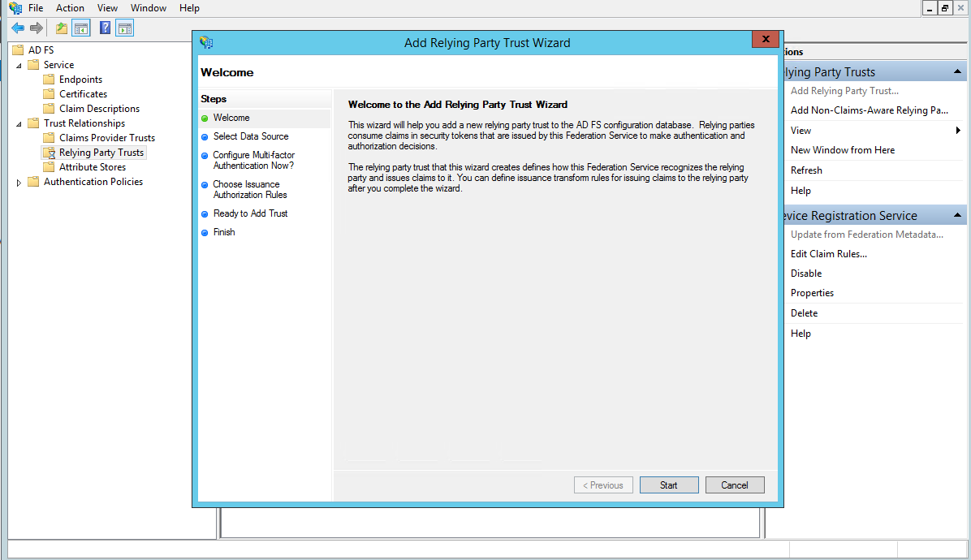Click Disable in the Actions pane
971x560 pixels.
[x=806, y=274]
